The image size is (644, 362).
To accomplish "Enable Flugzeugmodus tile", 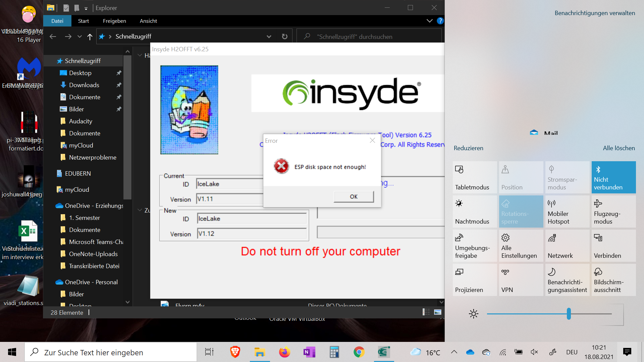I will [x=613, y=212].
